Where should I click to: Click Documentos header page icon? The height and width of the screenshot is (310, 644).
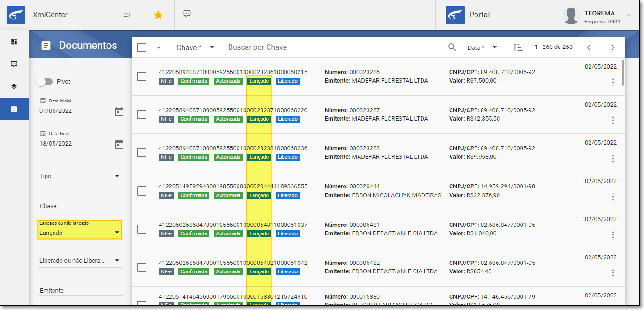[46, 46]
